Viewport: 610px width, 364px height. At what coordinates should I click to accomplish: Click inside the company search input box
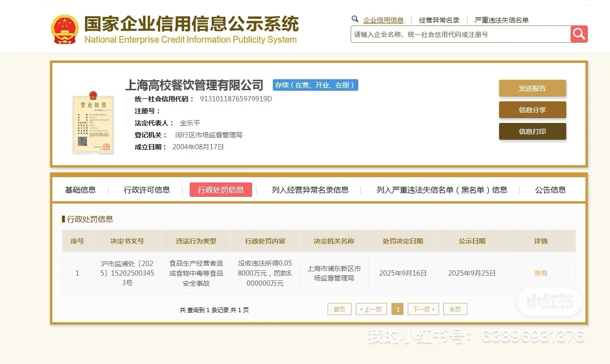456,34
